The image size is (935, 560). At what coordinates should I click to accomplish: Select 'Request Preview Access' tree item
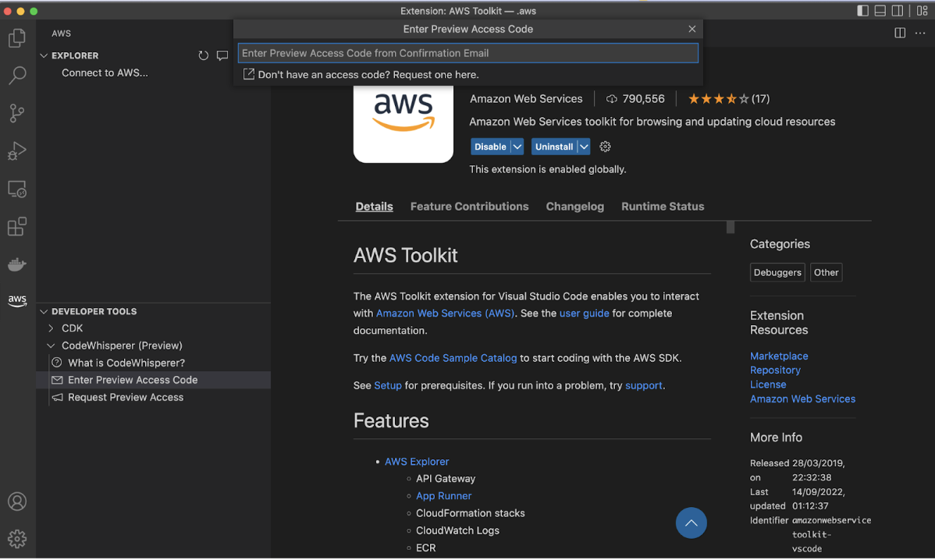[x=126, y=397]
